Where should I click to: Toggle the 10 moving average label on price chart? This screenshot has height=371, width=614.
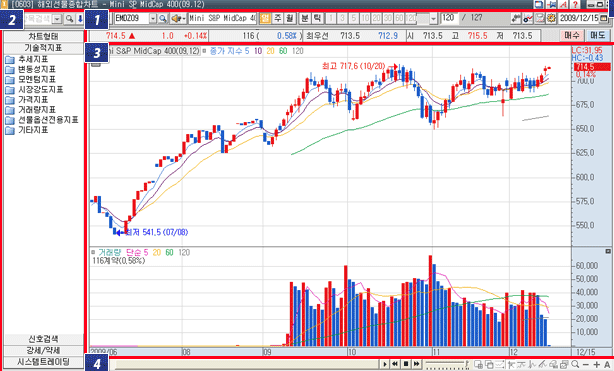pyautogui.click(x=258, y=51)
